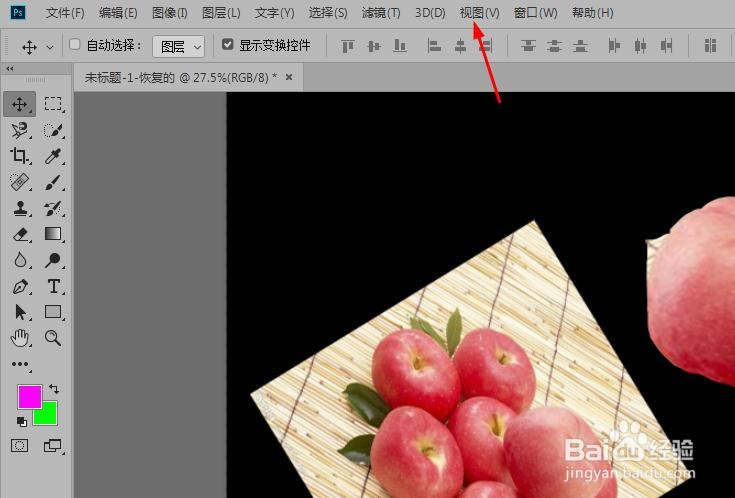Open the 图层(L) menu
The height and width of the screenshot is (498, 735).
pyautogui.click(x=221, y=13)
